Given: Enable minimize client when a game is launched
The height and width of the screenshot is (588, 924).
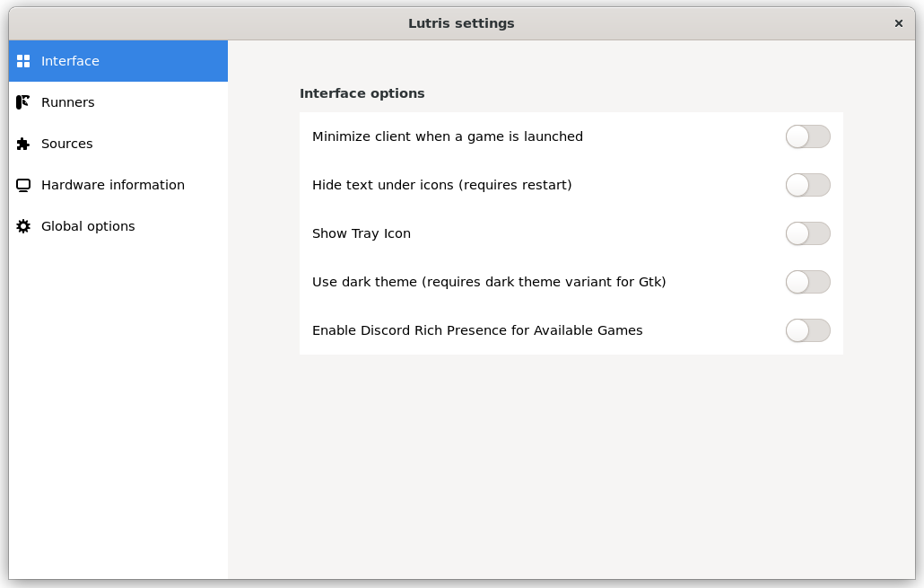Looking at the screenshot, I should pos(807,136).
